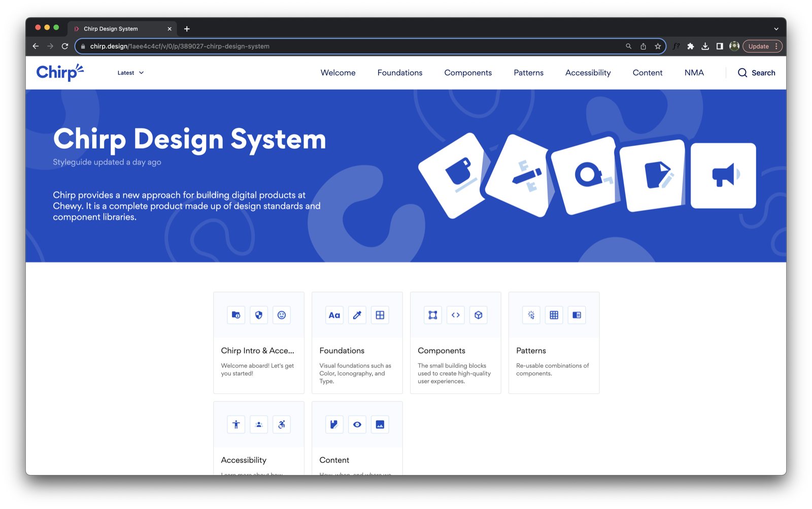Expand the tab search chevron
This screenshot has height=509, width=812.
pyautogui.click(x=776, y=29)
